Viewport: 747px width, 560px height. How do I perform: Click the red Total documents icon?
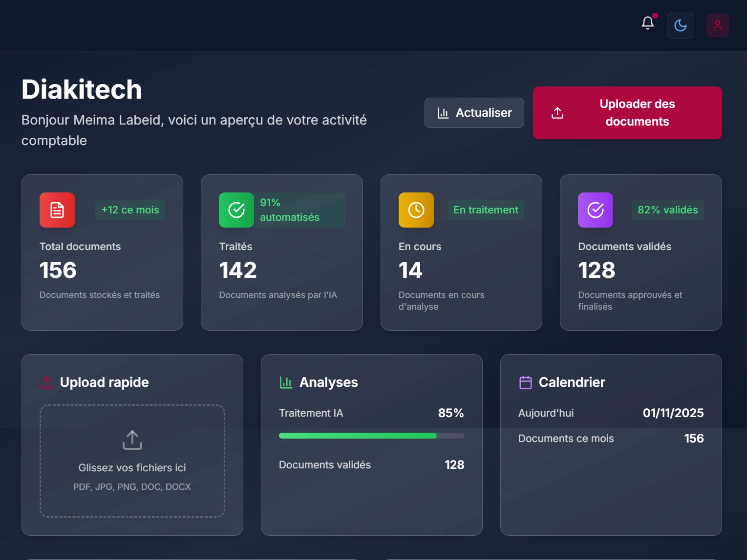[57, 210]
